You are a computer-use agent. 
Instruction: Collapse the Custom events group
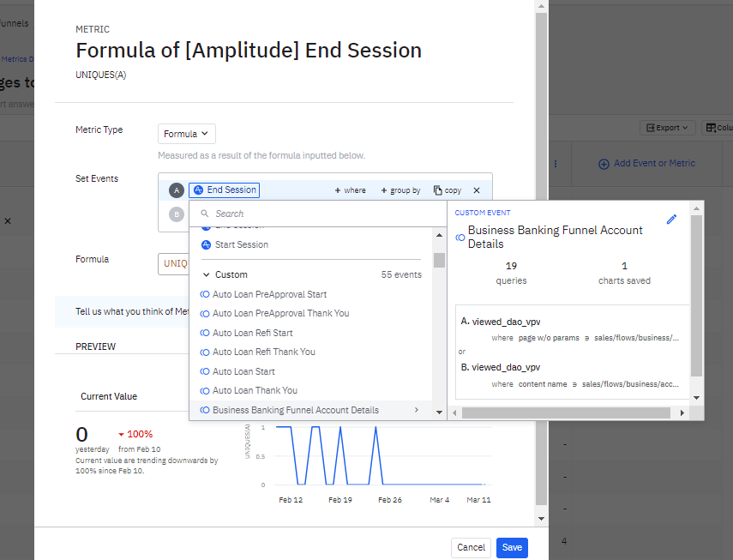pos(206,274)
